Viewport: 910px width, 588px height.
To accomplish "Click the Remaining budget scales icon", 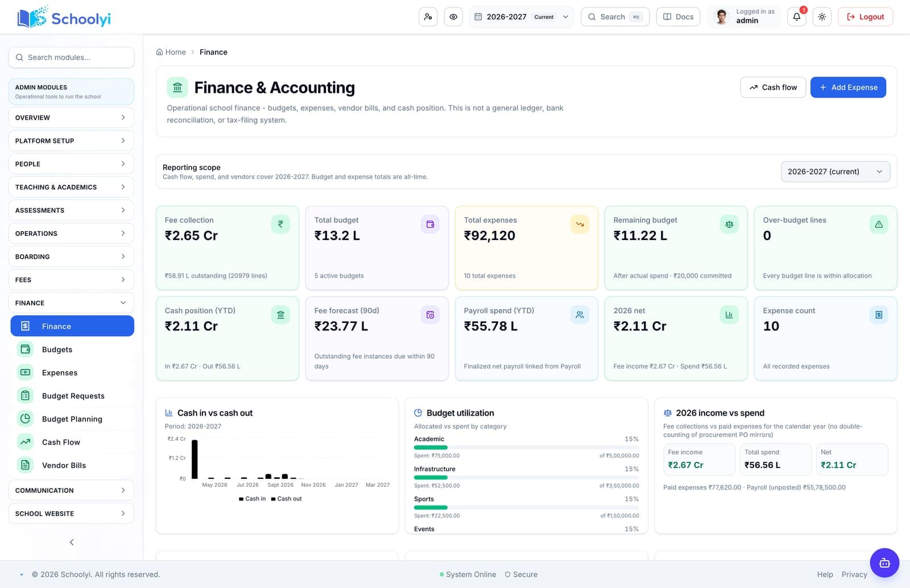I will click(x=729, y=224).
